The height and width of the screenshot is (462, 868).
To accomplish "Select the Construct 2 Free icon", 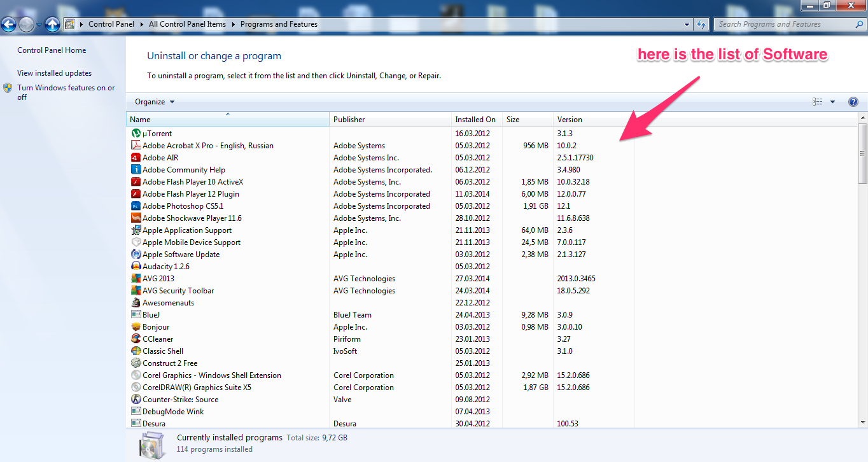I will pyautogui.click(x=136, y=363).
